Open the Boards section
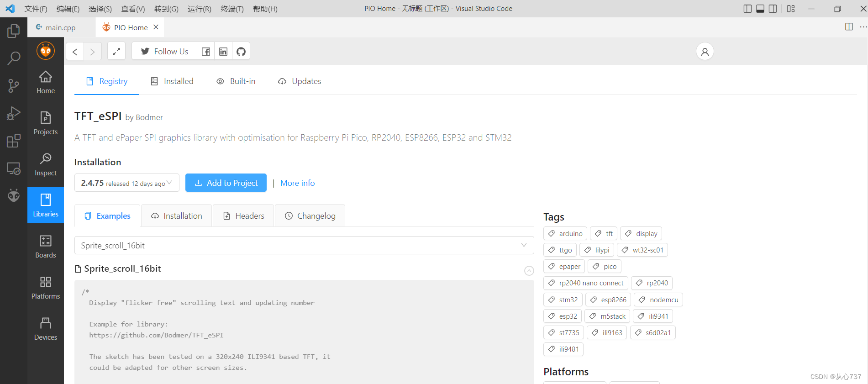The height and width of the screenshot is (384, 868). coord(46,247)
